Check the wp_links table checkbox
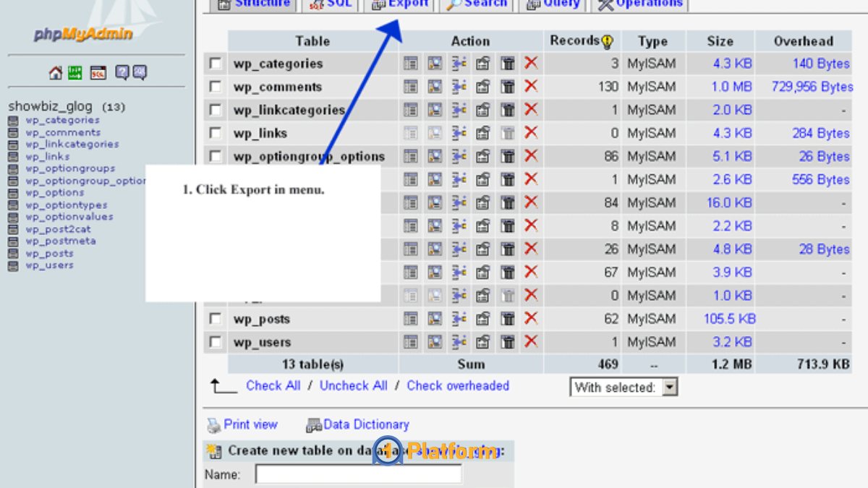 (215, 133)
